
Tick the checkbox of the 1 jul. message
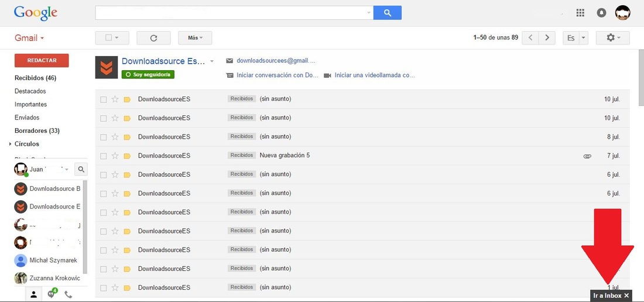coord(104,288)
